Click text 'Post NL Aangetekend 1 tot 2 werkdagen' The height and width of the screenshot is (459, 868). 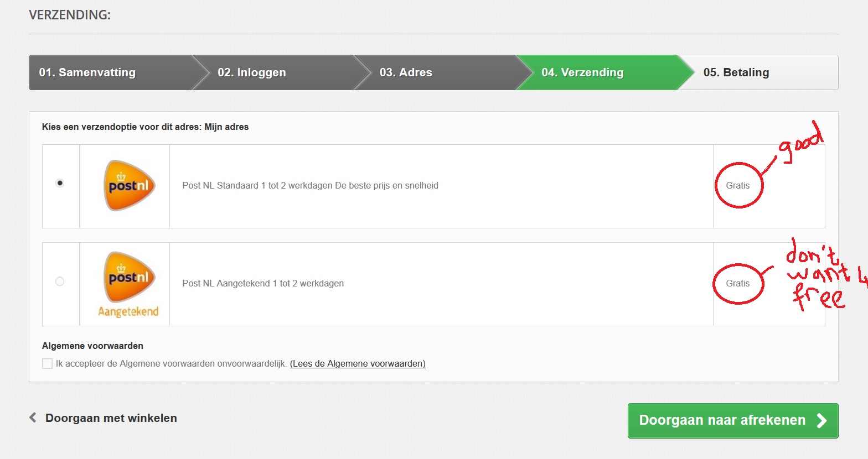point(263,284)
